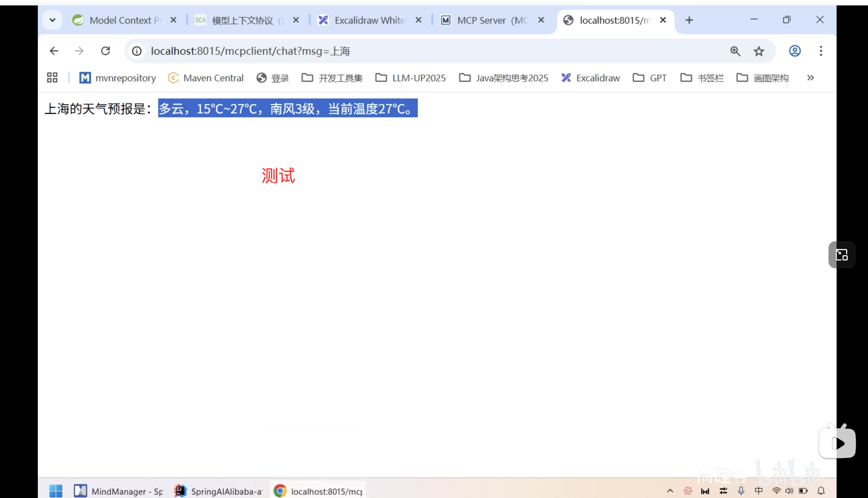Open the site info icon in address bar
This screenshot has width=868, height=498.
click(136, 51)
